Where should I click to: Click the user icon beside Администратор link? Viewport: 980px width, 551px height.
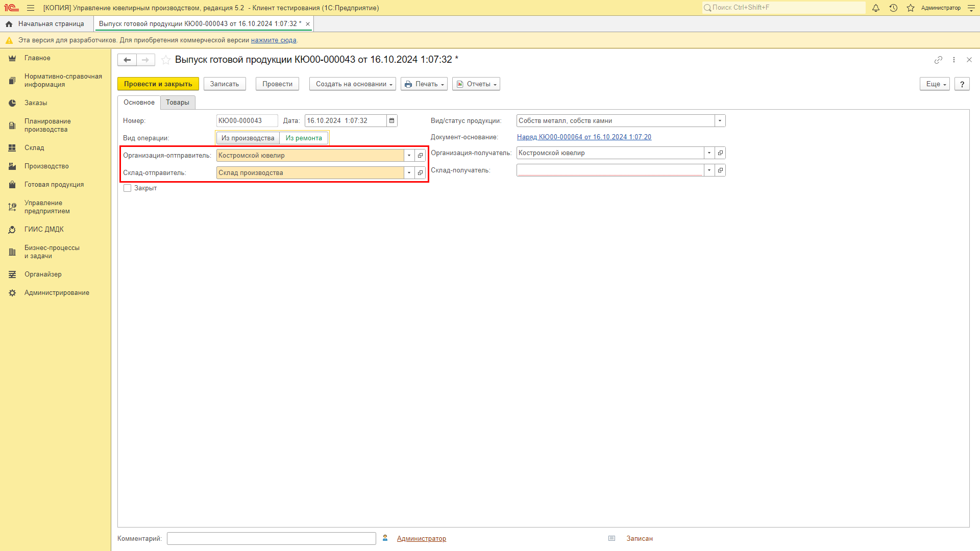(x=385, y=538)
